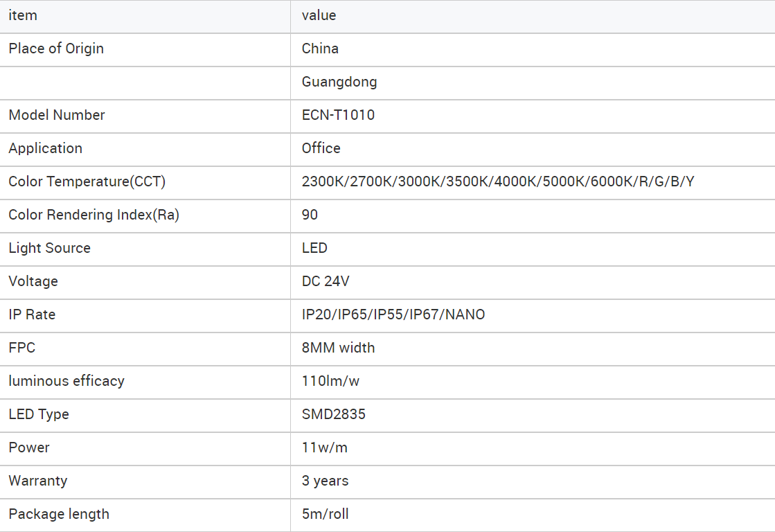Select the Place of Origin label
The image size is (775, 532).
[x=56, y=48]
